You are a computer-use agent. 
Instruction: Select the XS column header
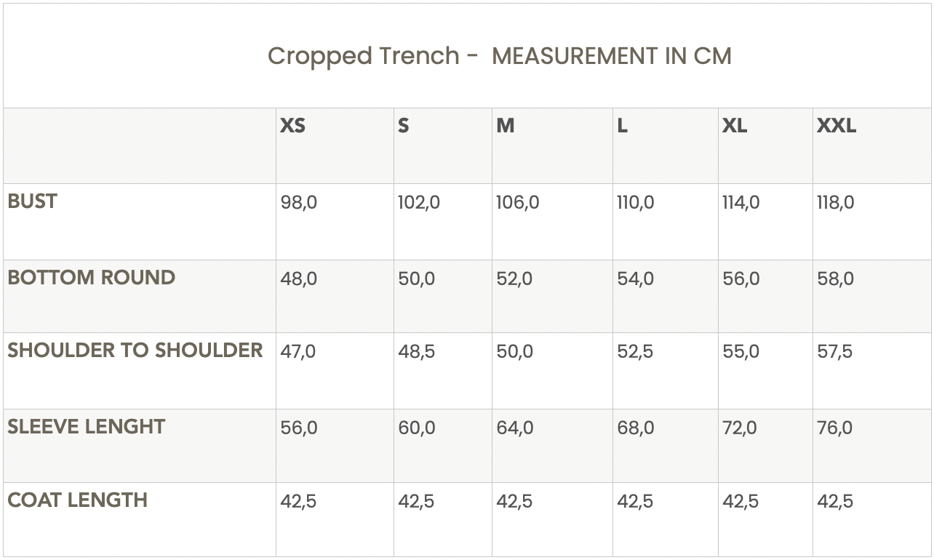coord(292,126)
